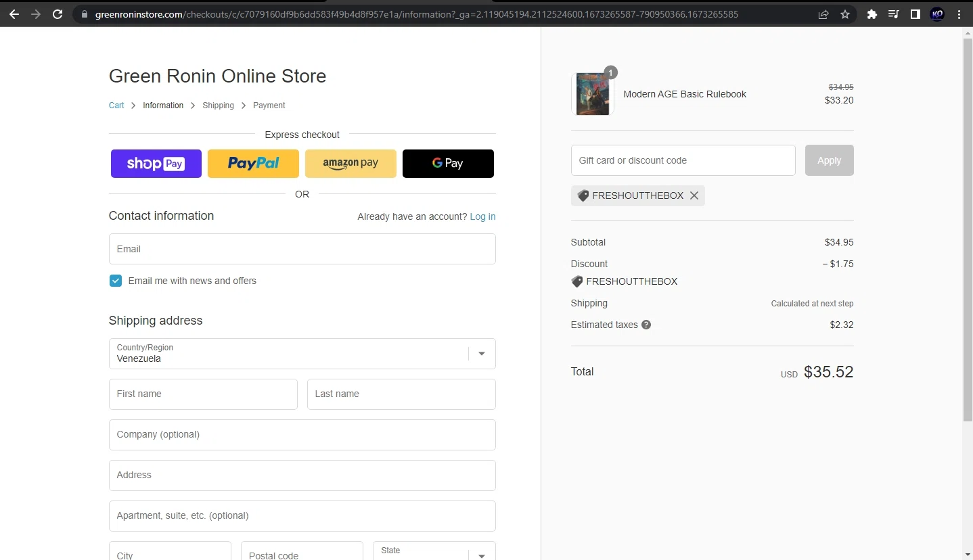Click the First name field
Viewport: 973px width, 560px height.
[x=203, y=394]
